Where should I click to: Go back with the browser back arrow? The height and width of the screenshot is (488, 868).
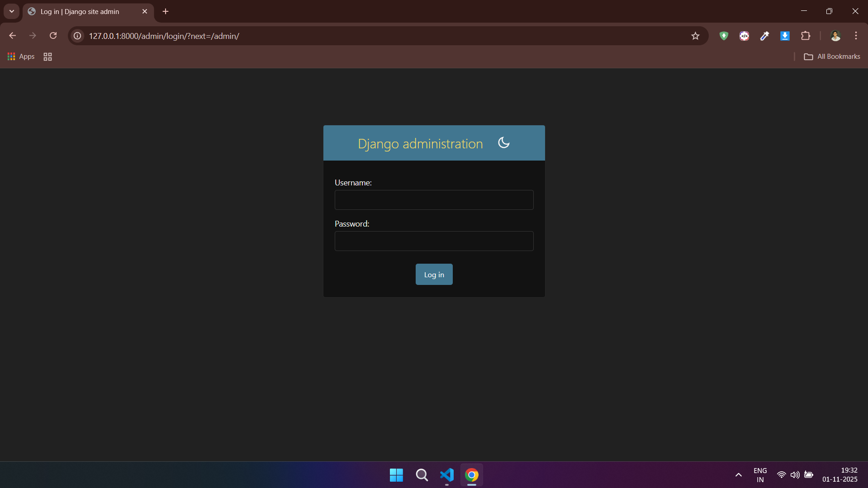[x=12, y=36]
